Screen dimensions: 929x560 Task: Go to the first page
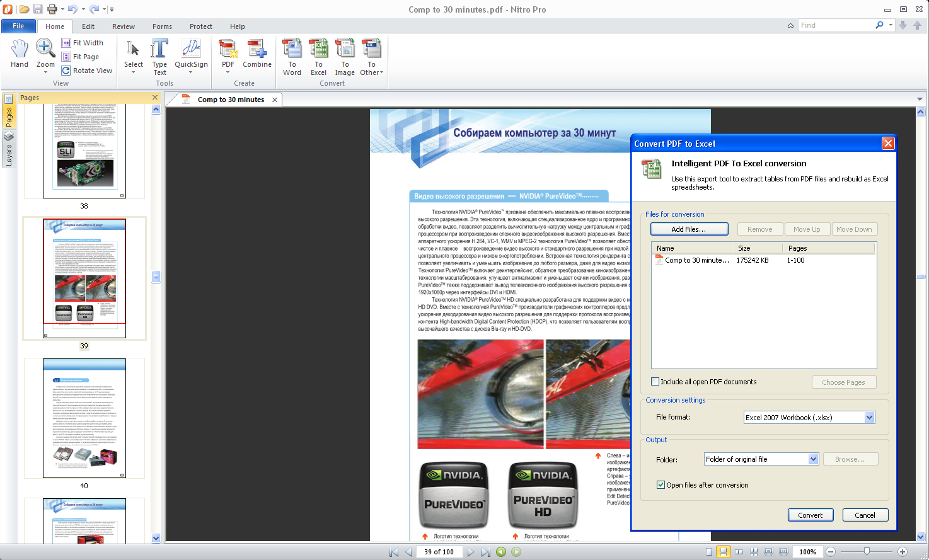point(394,552)
